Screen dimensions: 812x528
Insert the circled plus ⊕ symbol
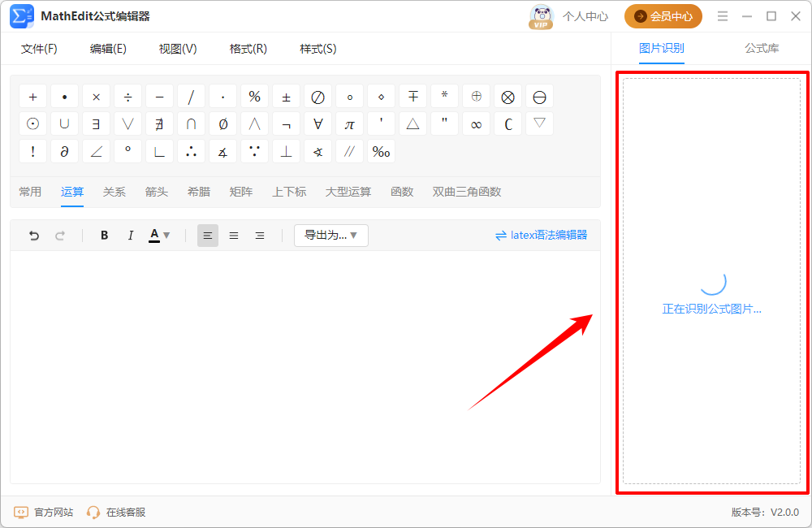pyautogui.click(x=476, y=97)
